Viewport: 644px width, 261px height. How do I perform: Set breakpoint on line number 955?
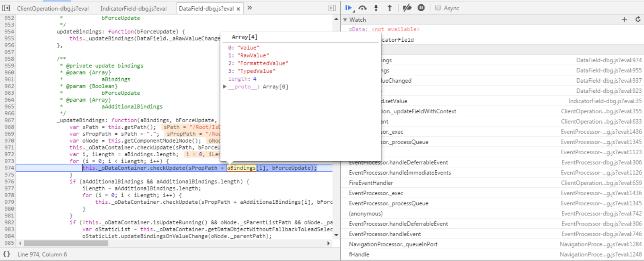pyautogui.click(x=9, y=38)
